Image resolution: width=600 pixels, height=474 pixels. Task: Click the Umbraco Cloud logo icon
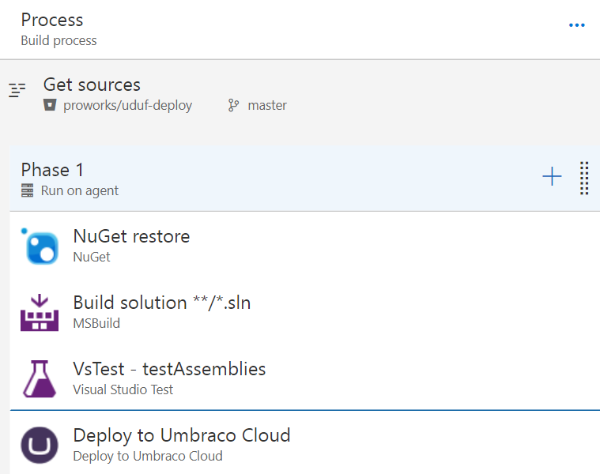40,444
